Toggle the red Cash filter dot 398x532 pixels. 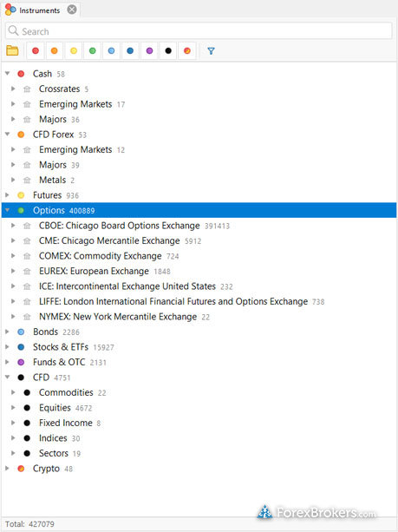coord(36,51)
